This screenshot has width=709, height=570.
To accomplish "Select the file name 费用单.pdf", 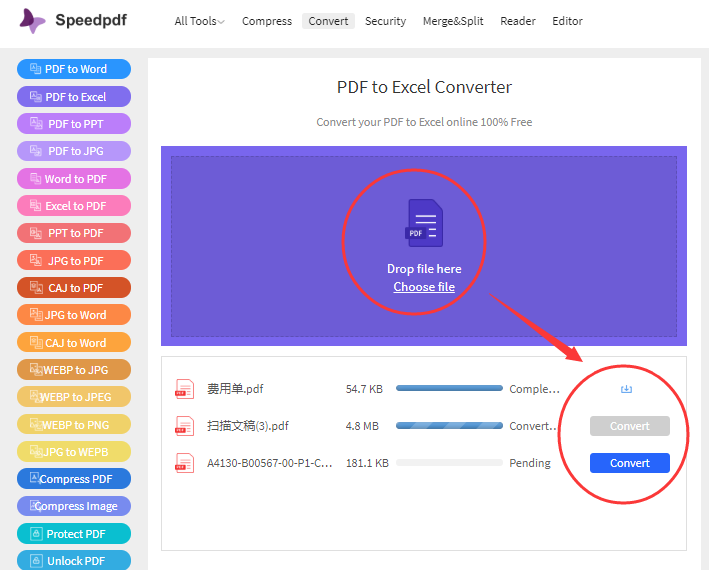I will [x=235, y=389].
